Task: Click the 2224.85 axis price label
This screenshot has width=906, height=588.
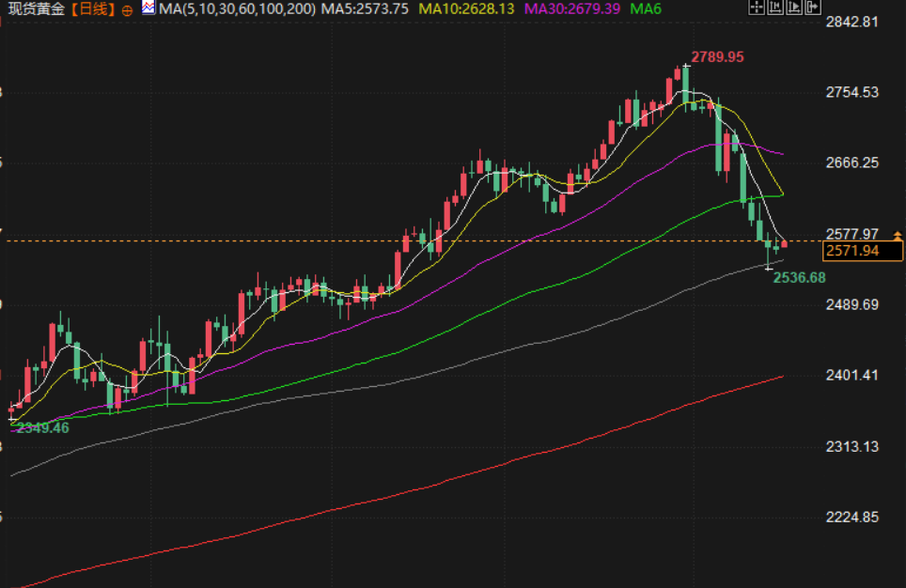Action: (x=851, y=517)
